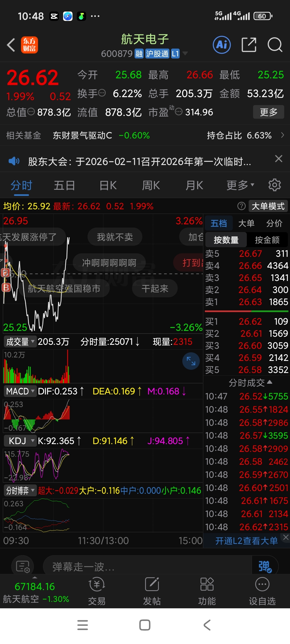
Task: Open 交易 trading icon
Action: [97, 591]
